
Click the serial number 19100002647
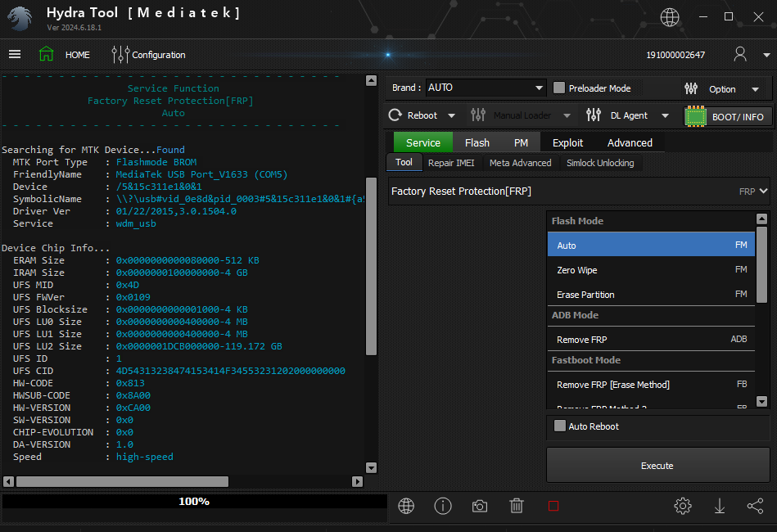point(675,55)
